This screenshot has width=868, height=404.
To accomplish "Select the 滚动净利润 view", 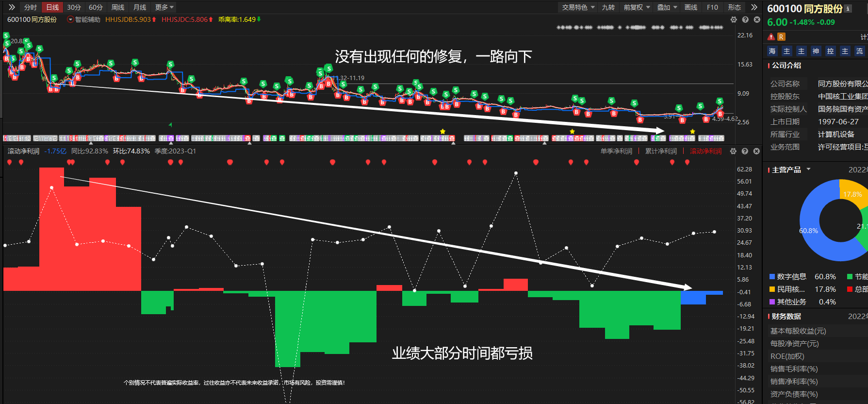I will coord(706,151).
